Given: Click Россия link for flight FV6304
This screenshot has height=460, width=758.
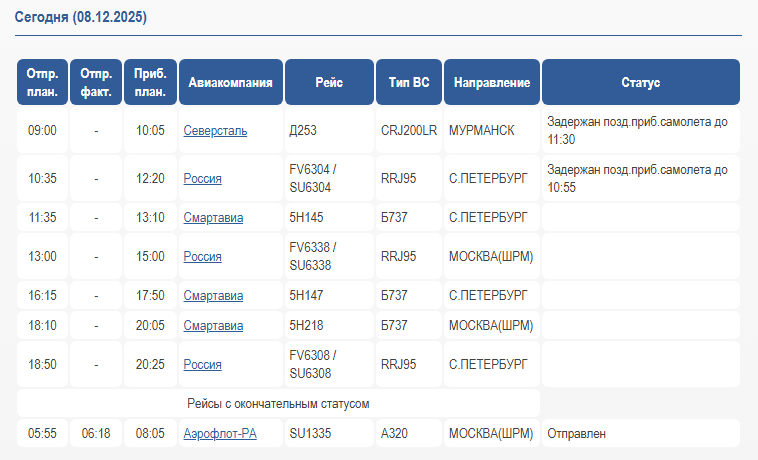Looking at the screenshot, I should (x=203, y=179).
